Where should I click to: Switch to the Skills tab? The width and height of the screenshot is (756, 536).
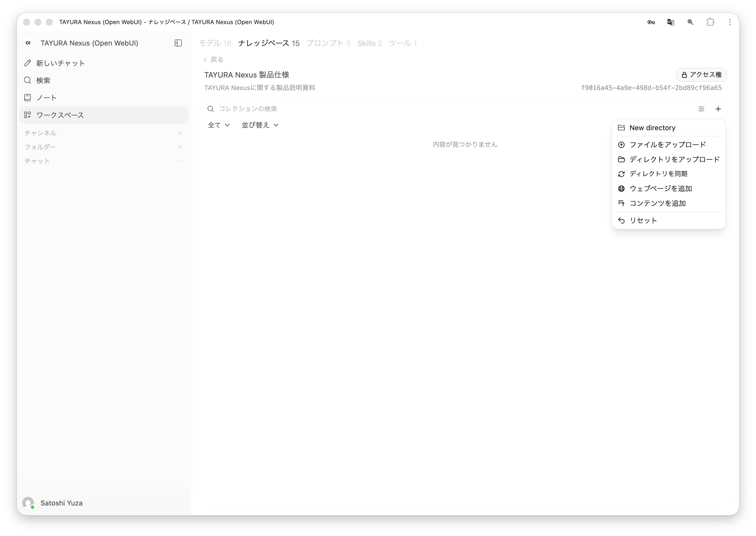[370, 43]
